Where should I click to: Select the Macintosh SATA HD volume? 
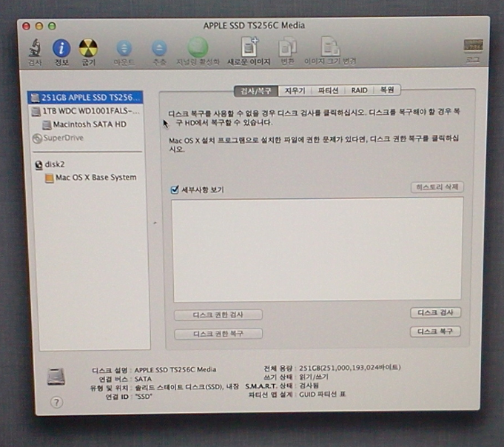click(x=84, y=124)
